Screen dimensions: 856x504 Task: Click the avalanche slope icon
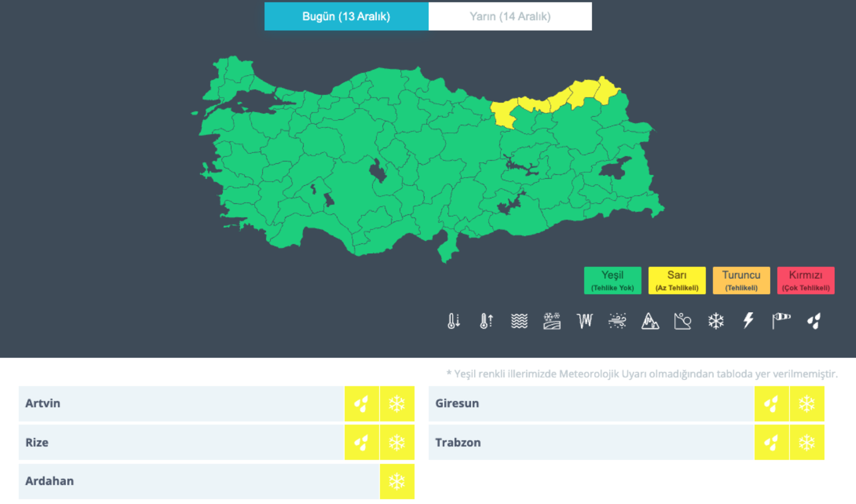pos(683,321)
